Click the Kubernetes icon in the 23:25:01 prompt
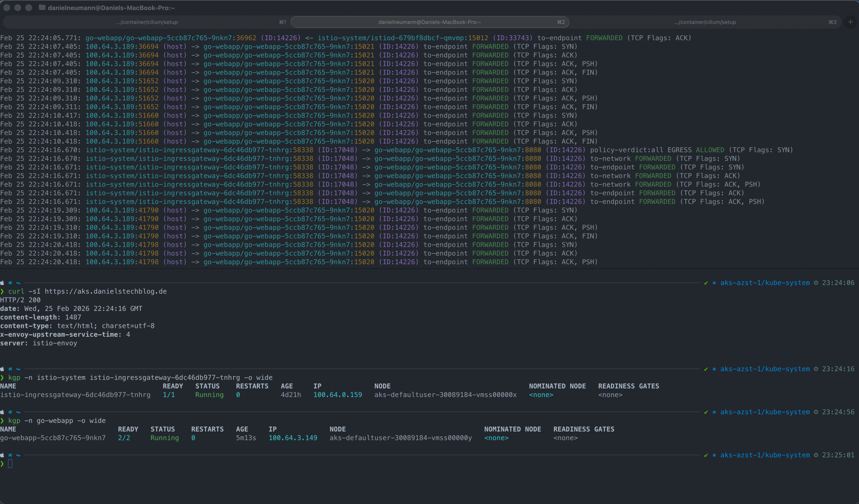This screenshot has height=504, width=859. click(x=714, y=455)
